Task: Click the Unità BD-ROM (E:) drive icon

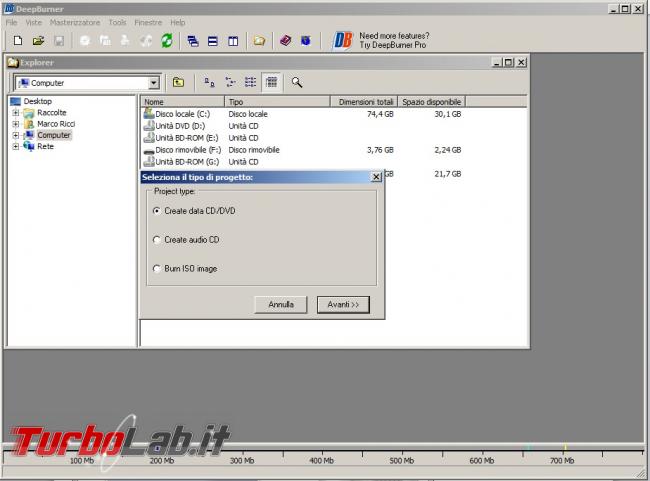Action: pyautogui.click(x=149, y=138)
